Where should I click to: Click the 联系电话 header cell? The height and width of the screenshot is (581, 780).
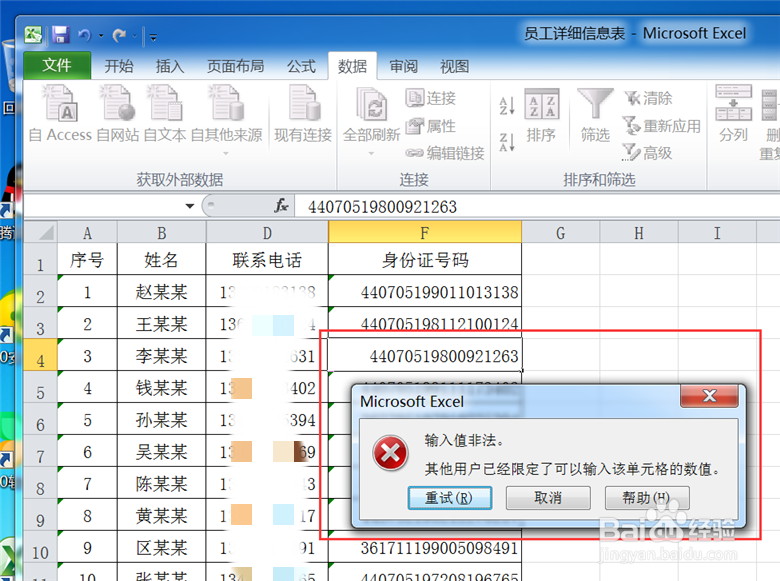[267, 259]
